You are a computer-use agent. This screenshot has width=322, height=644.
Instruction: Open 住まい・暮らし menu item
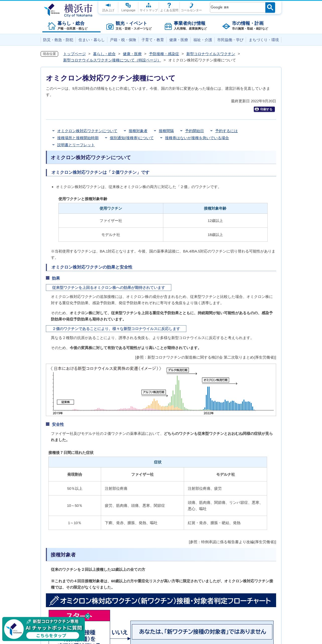pyautogui.click(x=92, y=40)
